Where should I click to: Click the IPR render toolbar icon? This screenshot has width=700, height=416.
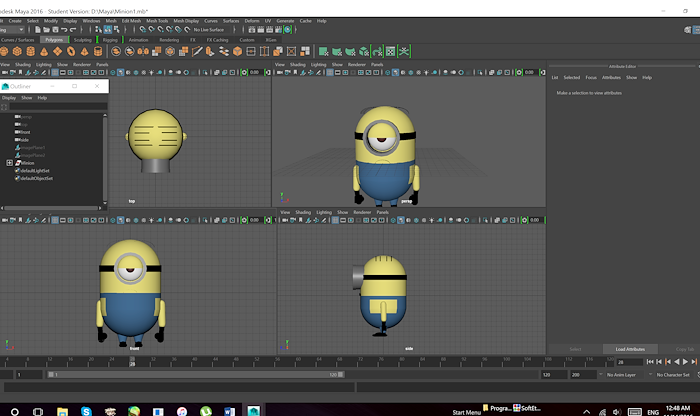click(x=270, y=29)
